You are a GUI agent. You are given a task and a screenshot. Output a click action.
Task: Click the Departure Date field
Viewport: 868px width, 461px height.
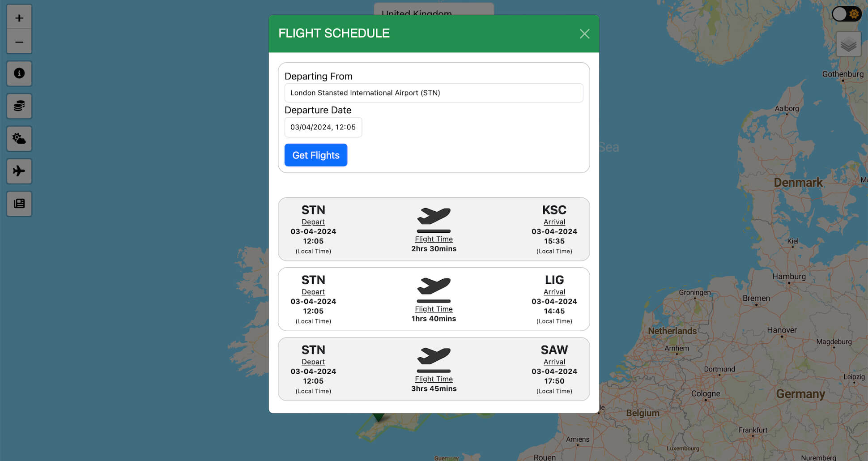click(x=323, y=128)
